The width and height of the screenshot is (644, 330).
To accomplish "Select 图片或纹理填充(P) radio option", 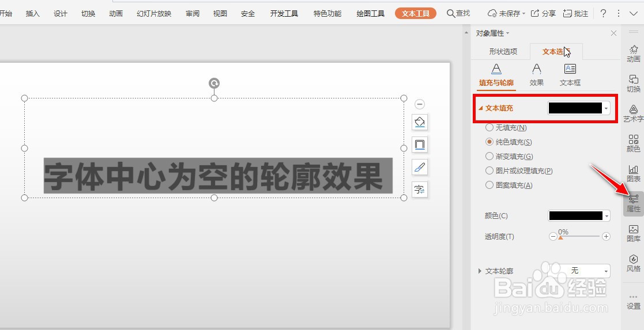I will (519, 170).
